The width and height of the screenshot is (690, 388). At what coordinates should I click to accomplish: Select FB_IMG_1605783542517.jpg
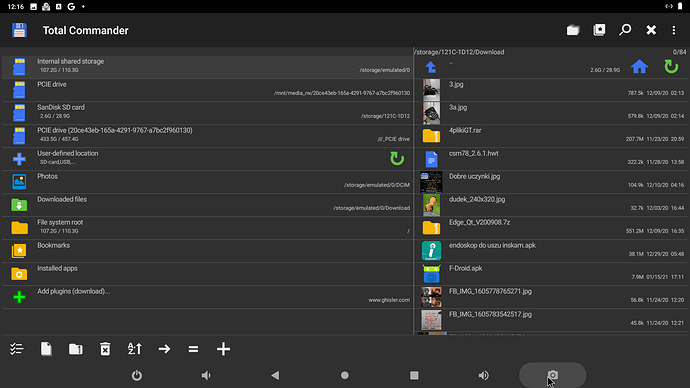(x=552, y=319)
